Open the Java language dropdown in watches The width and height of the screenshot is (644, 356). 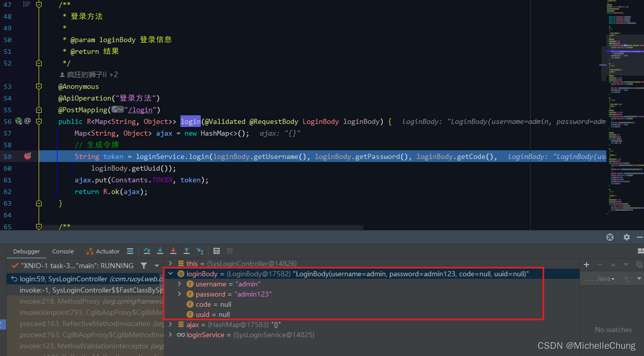tap(605, 279)
